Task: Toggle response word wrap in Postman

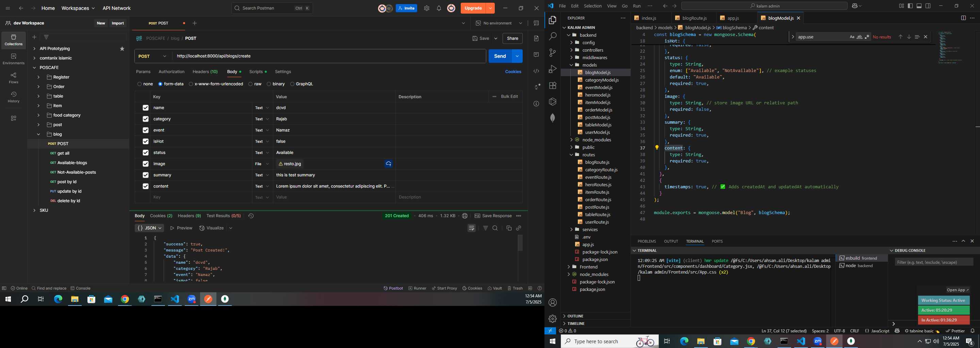Action: coord(472,228)
